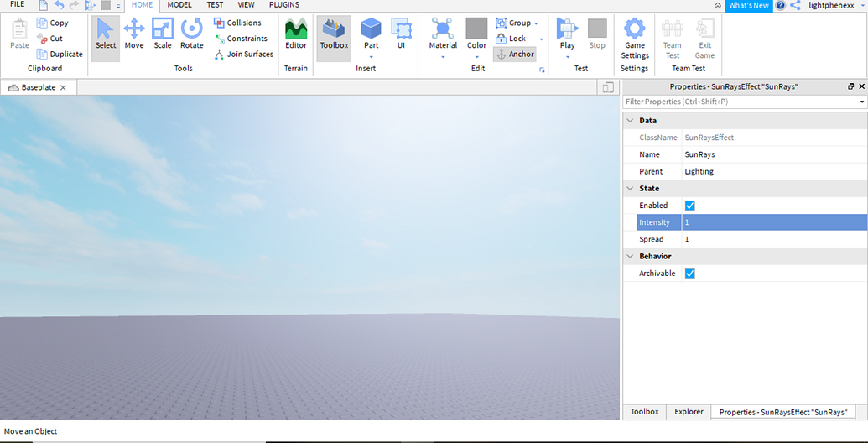Toggle the Enabled checkbox
The height and width of the screenshot is (443, 868).
point(689,206)
